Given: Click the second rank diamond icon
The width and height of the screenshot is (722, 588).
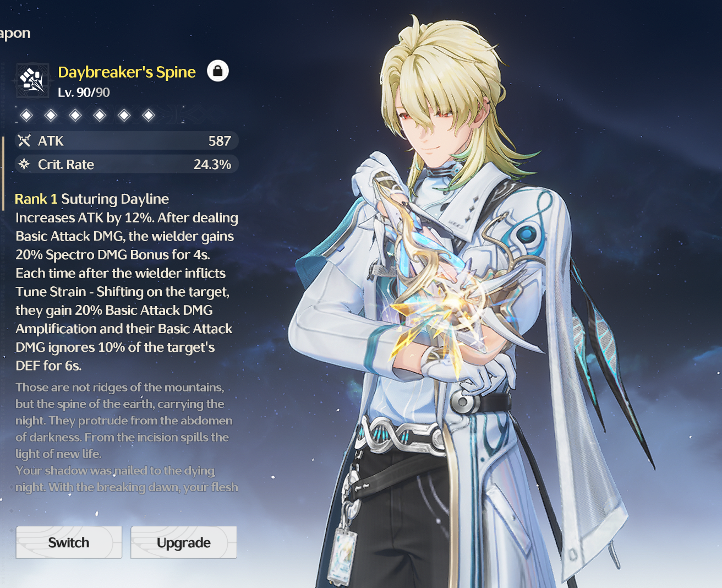Looking at the screenshot, I should [x=51, y=115].
